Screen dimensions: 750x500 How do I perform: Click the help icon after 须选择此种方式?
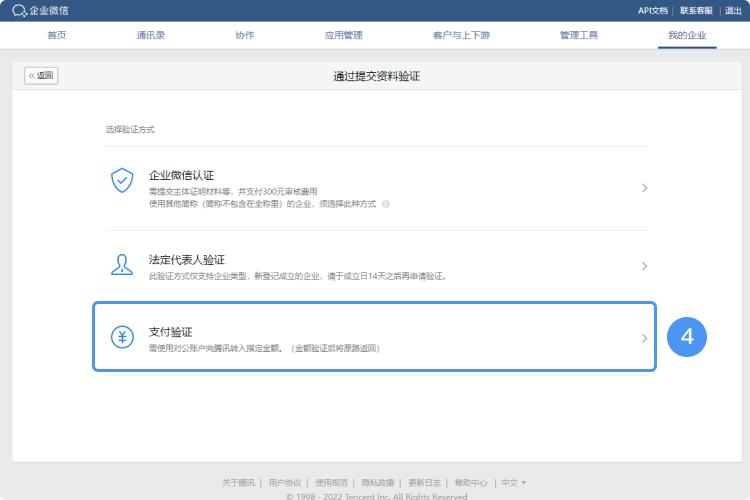(385, 203)
